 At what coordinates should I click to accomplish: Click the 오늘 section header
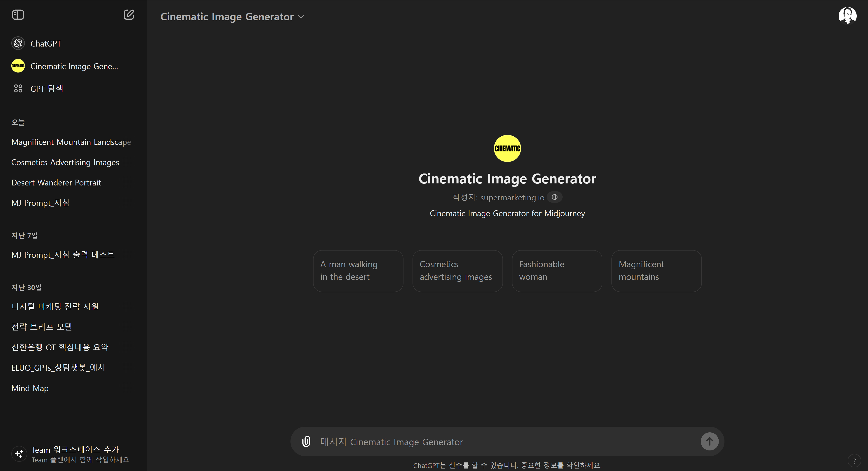click(x=18, y=122)
